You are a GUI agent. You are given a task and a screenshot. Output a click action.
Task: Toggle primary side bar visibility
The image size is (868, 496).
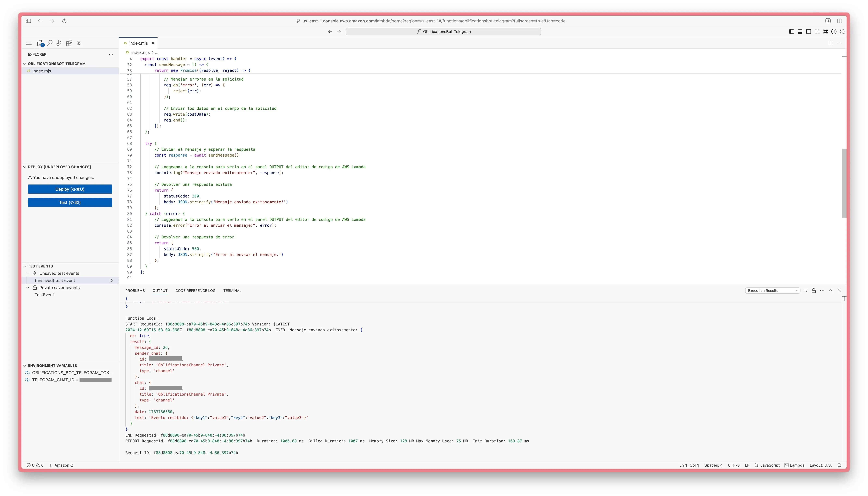tap(792, 32)
